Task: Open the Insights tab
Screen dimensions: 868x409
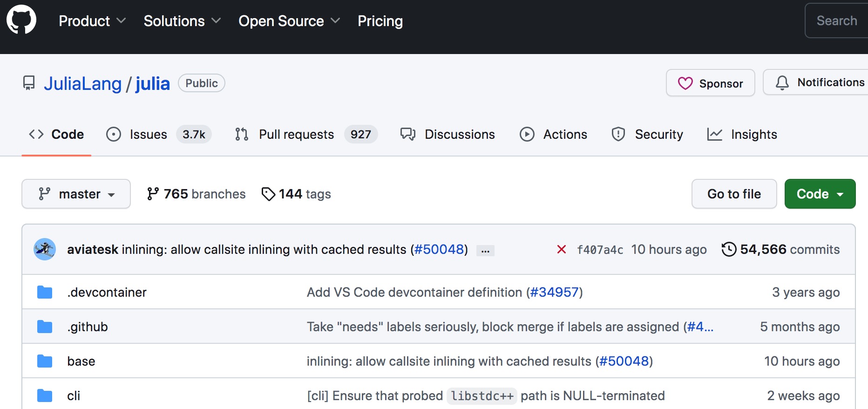Action: pos(742,134)
